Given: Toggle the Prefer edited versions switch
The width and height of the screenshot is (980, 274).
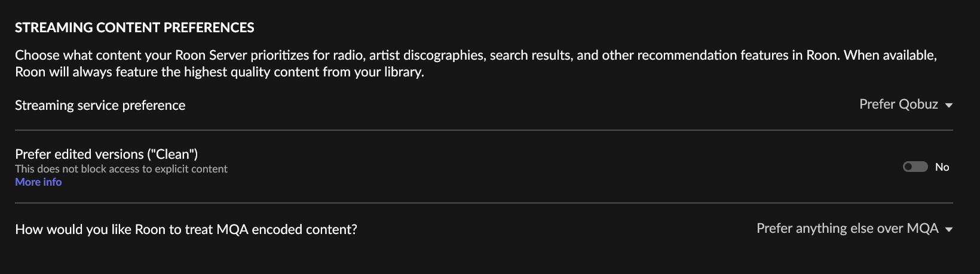Looking at the screenshot, I should 915,167.
